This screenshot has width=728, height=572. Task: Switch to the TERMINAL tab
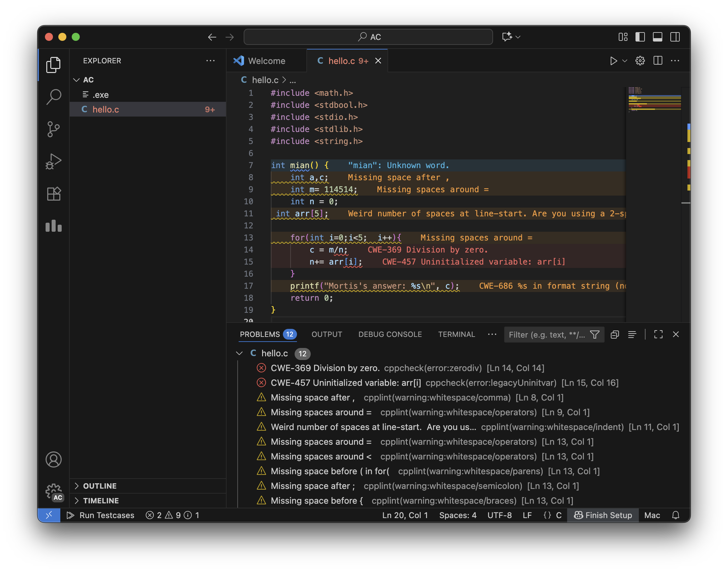(456, 335)
